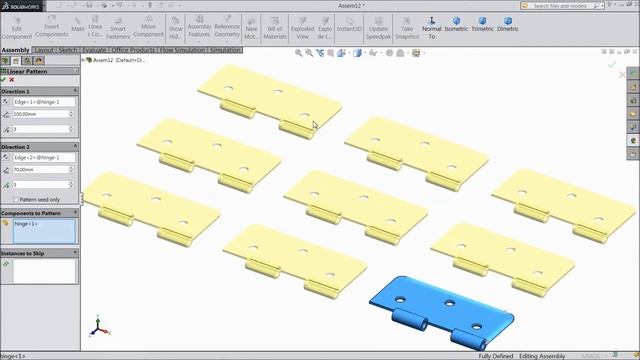Screen dimensions: 640x360
Task: Click the Mate tool in Assembly toolbar
Action: tap(78, 24)
